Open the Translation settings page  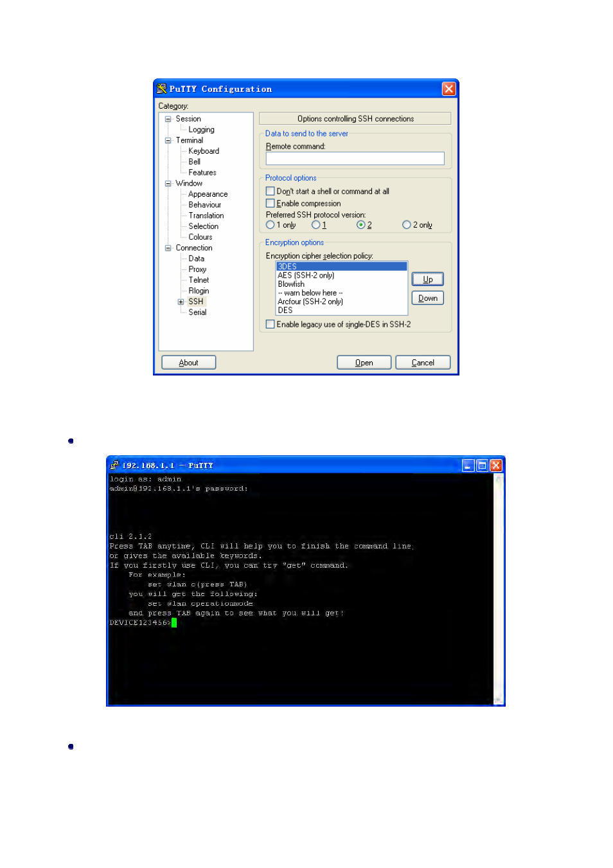pyautogui.click(x=206, y=215)
